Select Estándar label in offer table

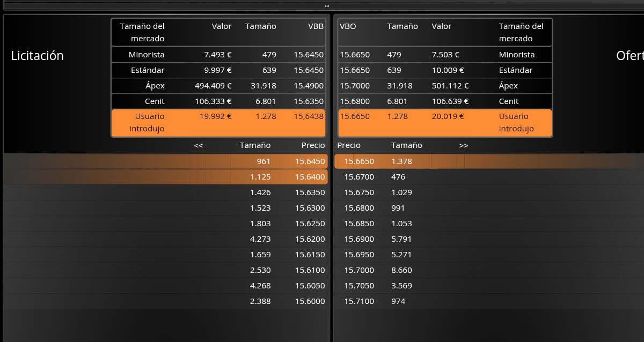coord(516,70)
